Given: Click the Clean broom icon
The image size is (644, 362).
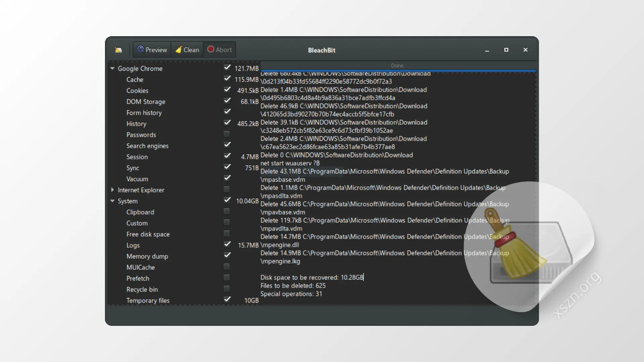Looking at the screenshot, I should pyautogui.click(x=179, y=50).
